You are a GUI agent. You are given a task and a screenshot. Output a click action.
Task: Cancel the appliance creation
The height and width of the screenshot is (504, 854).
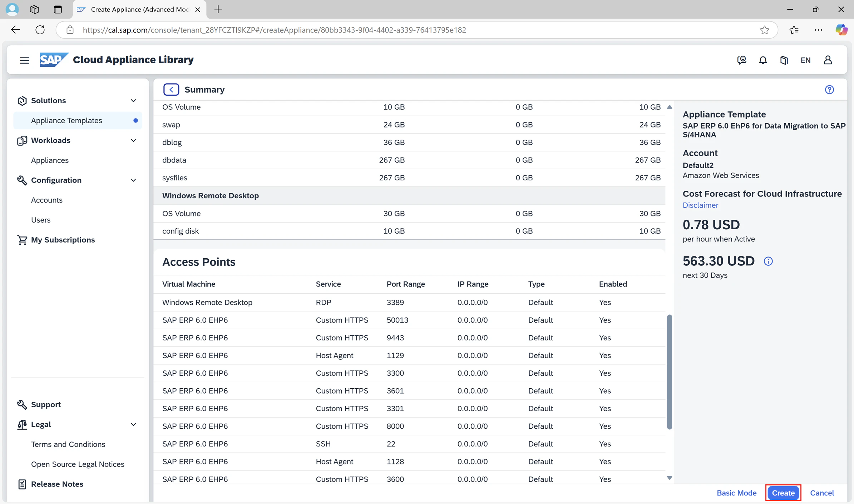(822, 493)
